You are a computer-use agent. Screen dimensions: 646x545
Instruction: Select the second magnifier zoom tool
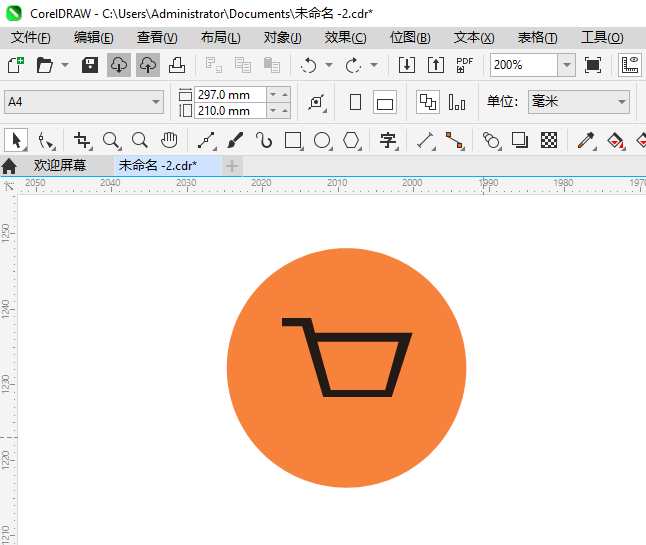click(140, 140)
